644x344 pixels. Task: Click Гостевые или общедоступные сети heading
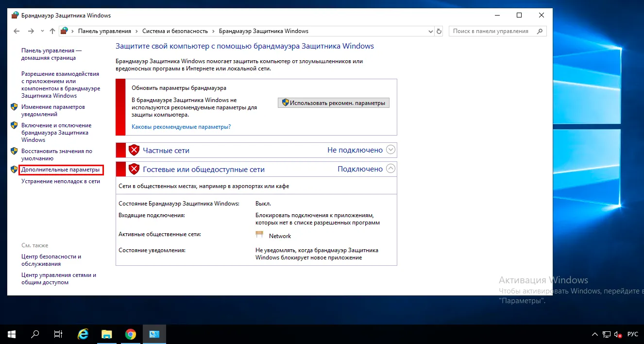pyautogui.click(x=203, y=170)
